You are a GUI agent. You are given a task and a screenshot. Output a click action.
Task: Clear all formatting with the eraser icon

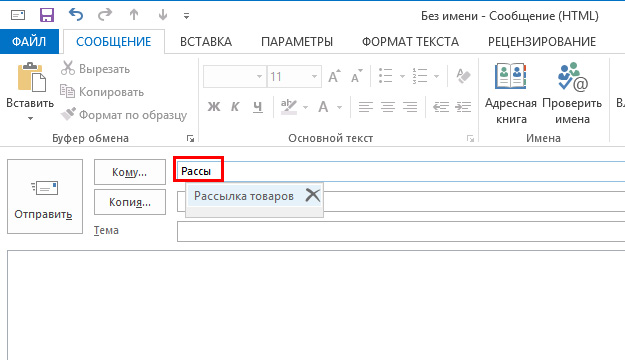pyautogui.click(x=463, y=76)
